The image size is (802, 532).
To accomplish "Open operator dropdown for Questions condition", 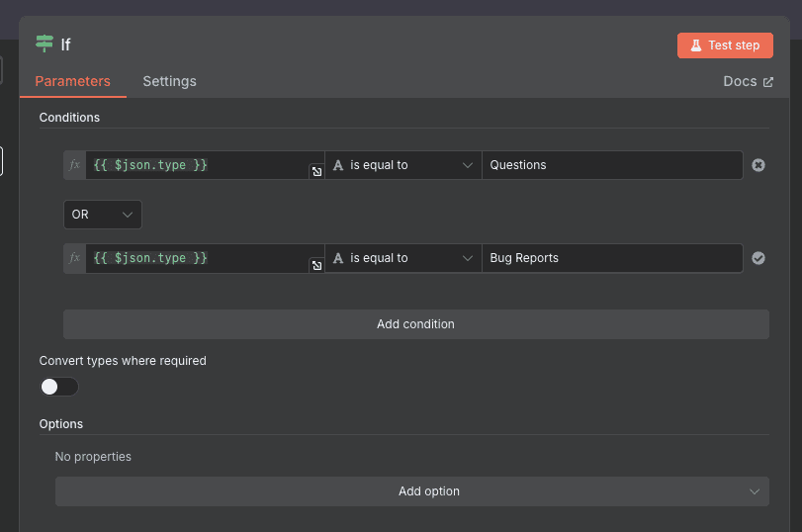I will (402, 165).
